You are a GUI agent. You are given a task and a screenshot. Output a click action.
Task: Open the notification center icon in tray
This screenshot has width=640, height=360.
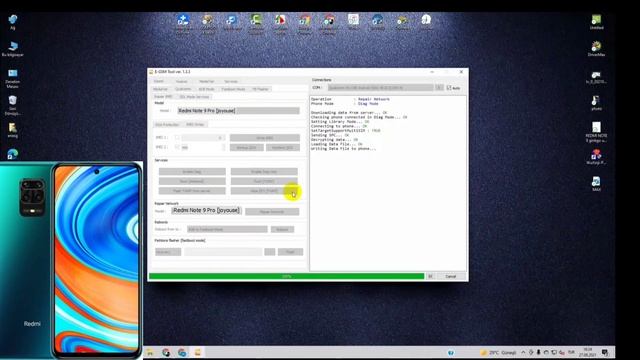[x=605, y=353]
